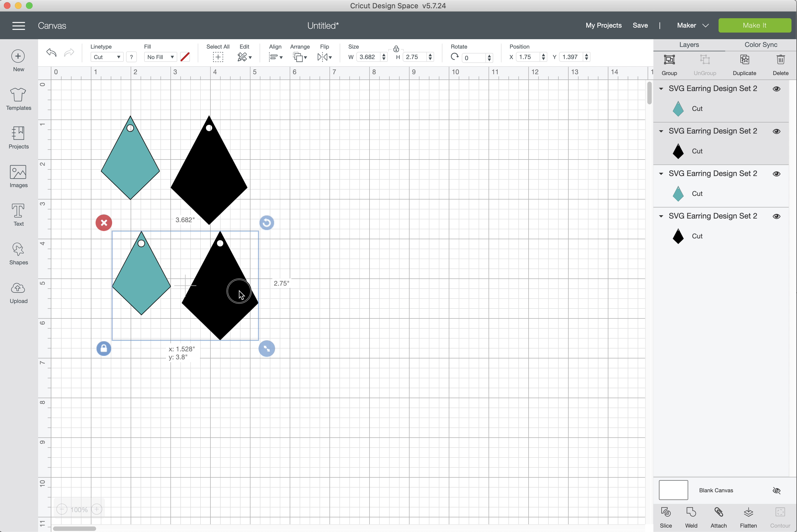Click the red delete handle on selection
This screenshot has height=532, width=797.
pyautogui.click(x=104, y=223)
